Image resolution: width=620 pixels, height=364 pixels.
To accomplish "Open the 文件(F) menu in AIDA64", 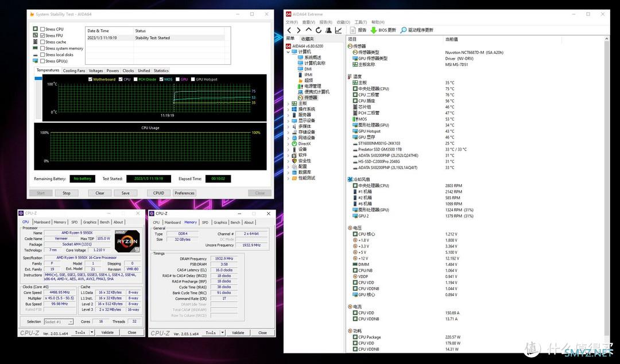I will tap(292, 22).
